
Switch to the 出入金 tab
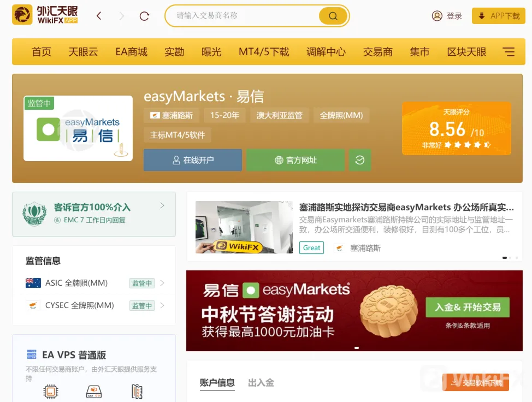261,383
